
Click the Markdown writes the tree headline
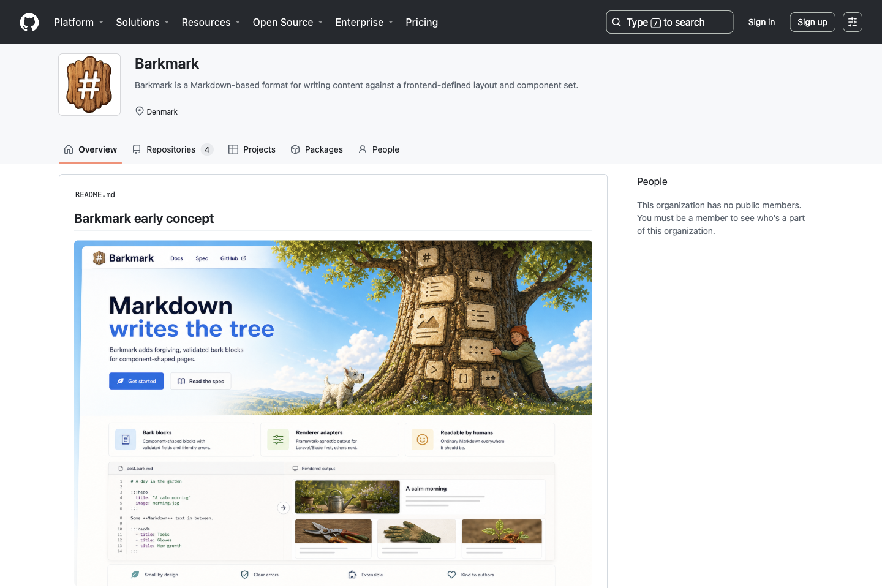pyautogui.click(x=192, y=317)
